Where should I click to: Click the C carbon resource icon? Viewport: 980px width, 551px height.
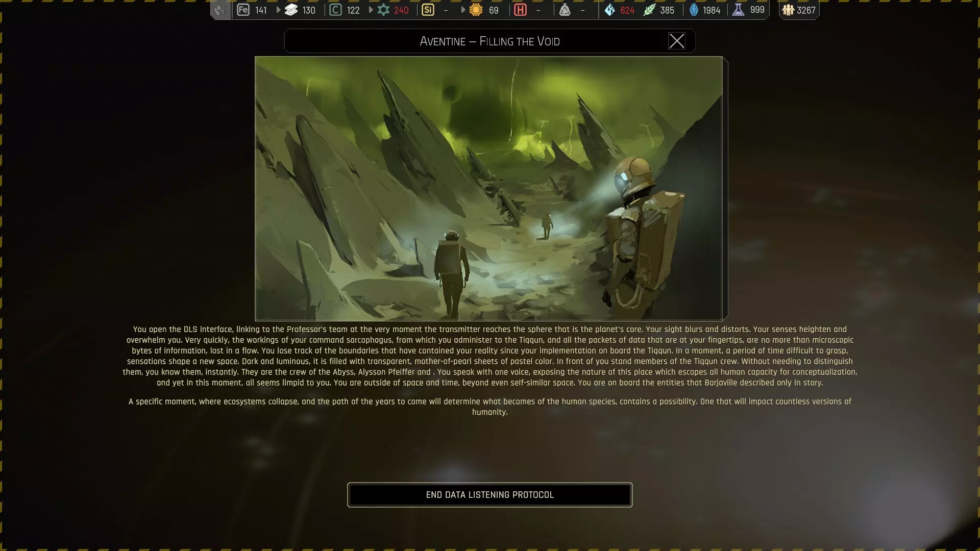[x=335, y=10]
